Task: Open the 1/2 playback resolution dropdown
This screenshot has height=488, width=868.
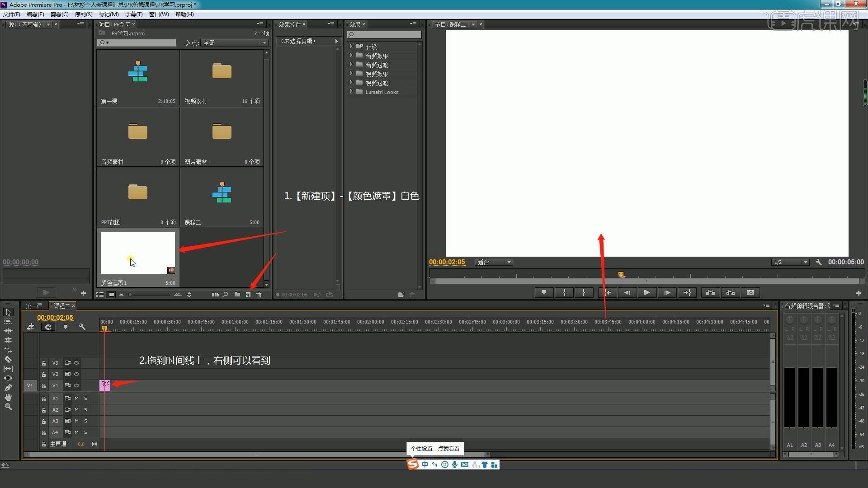Action: click(790, 262)
